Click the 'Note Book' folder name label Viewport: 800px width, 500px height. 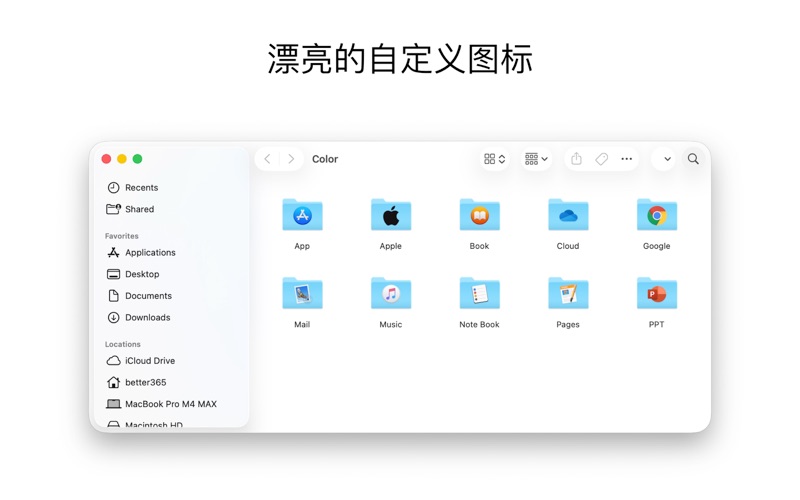click(x=479, y=324)
